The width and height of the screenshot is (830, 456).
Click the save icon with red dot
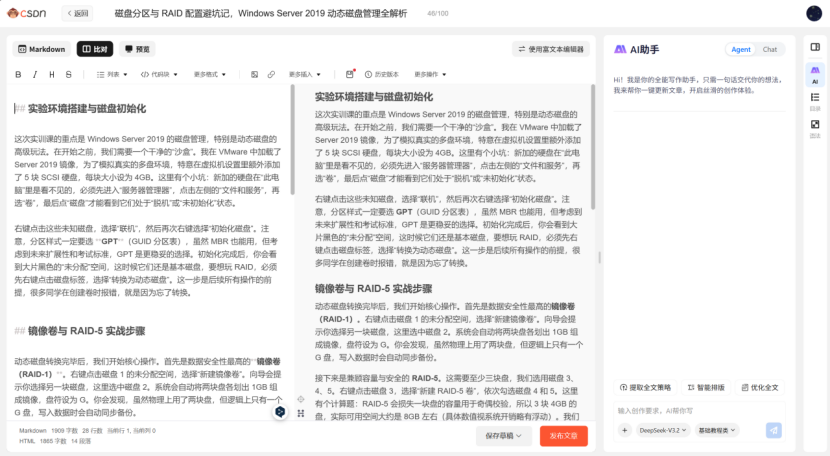(350, 74)
